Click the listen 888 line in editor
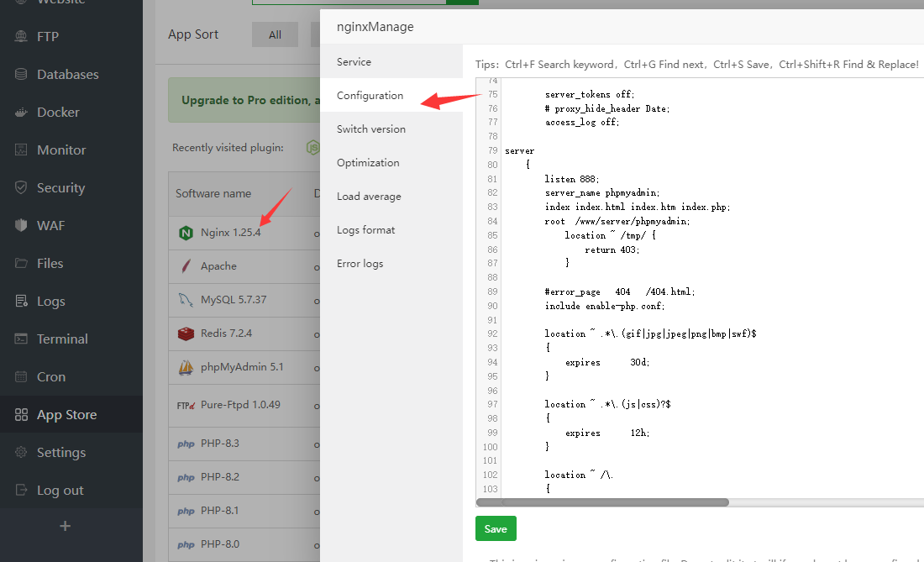Image resolution: width=924 pixels, height=562 pixels. tap(571, 179)
